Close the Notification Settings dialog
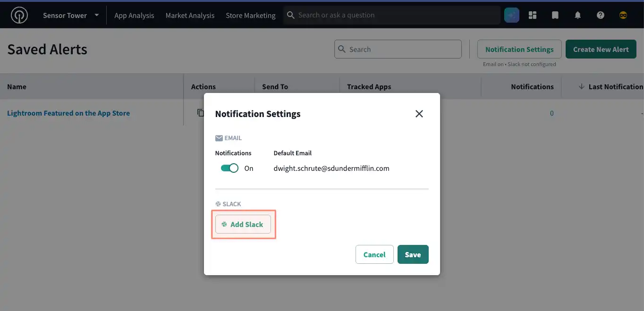644x311 pixels. (419, 114)
